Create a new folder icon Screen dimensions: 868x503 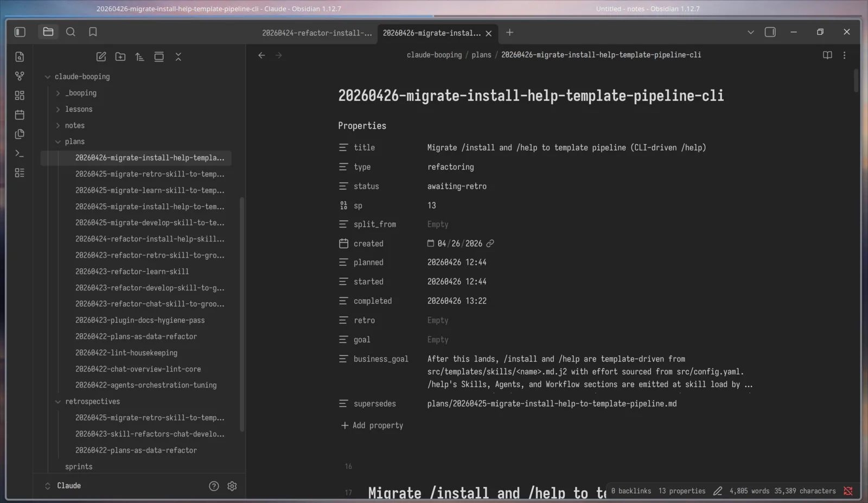pos(120,57)
